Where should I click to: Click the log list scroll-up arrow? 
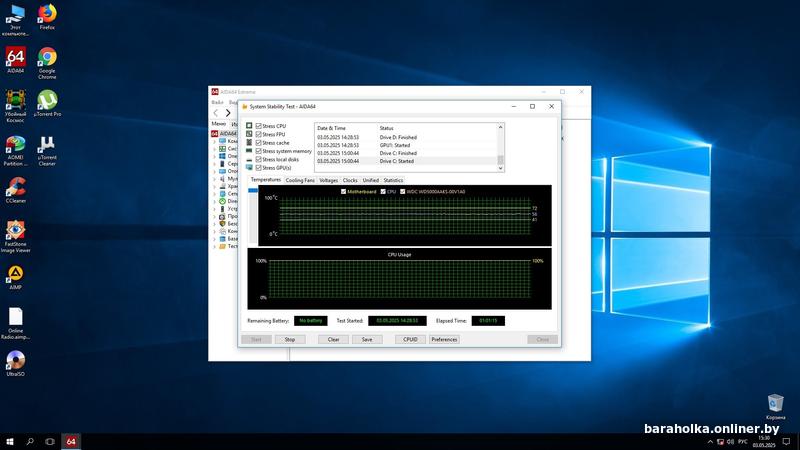[501, 127]
